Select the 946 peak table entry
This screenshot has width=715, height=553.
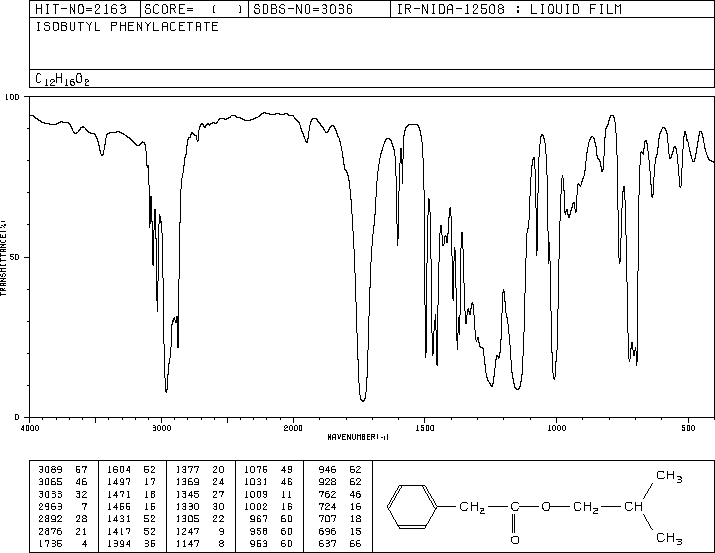pos(340,470)
